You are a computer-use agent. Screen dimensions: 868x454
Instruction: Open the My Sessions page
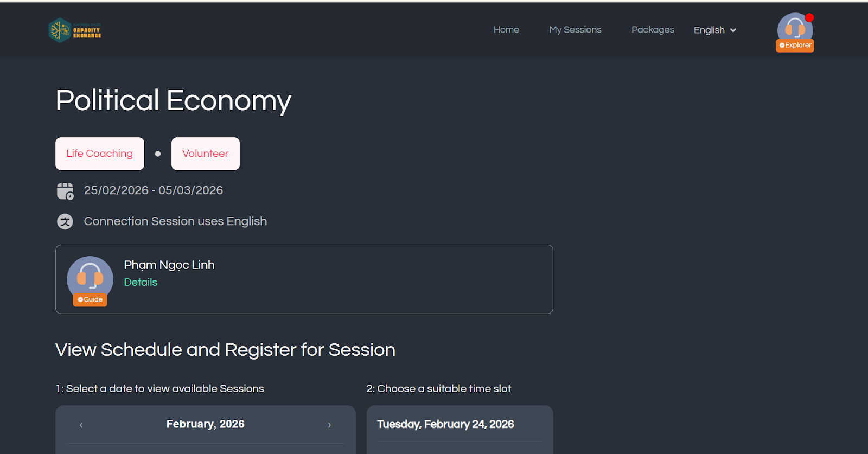pyautogui.click(x=575, y=30)
